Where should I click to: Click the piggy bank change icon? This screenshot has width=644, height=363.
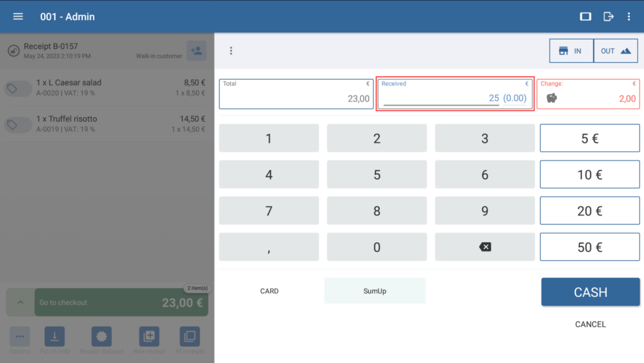(x=552, y=98)
